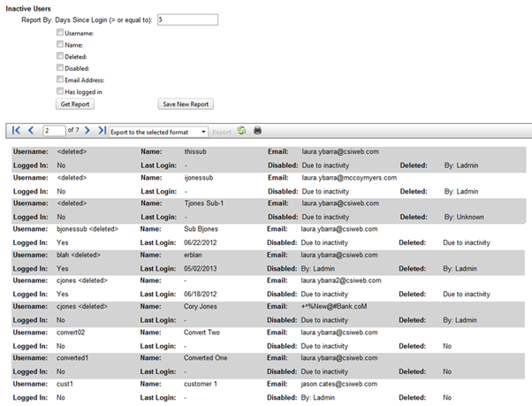Jump to last report page
Image resolution: width=532 pixels, height=406 pixels.
[x=102, y=131]
